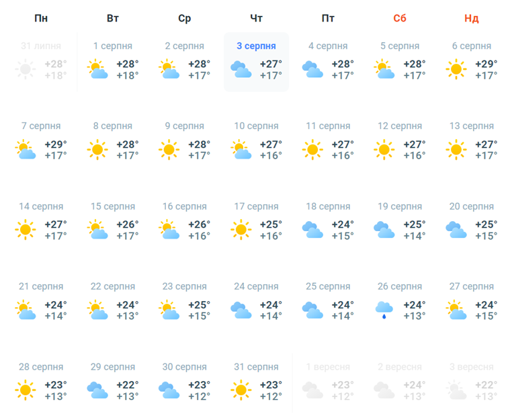Open the 9 серпня forecast link
The image size is (508, 420).
pyautogui.click(x=185, y=126)
